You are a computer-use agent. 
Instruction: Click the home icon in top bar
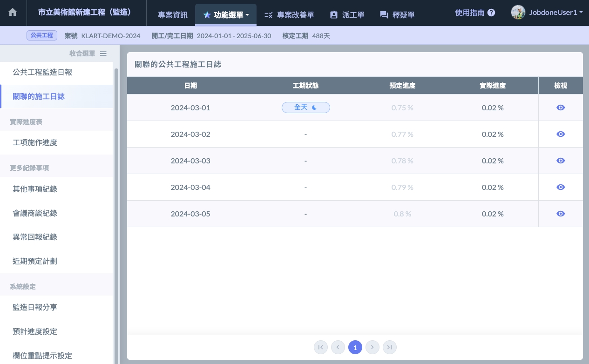point(13,13)
